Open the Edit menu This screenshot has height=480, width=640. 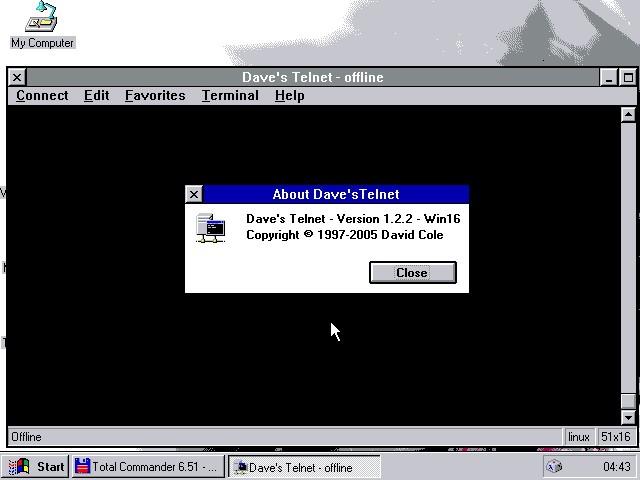pos(96,96)
